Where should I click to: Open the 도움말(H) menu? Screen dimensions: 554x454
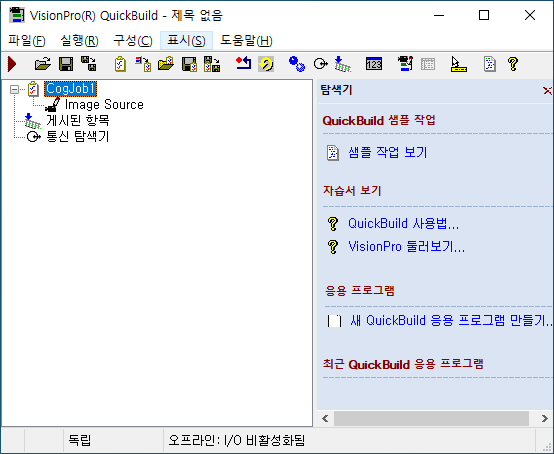[x=246, y=41]
